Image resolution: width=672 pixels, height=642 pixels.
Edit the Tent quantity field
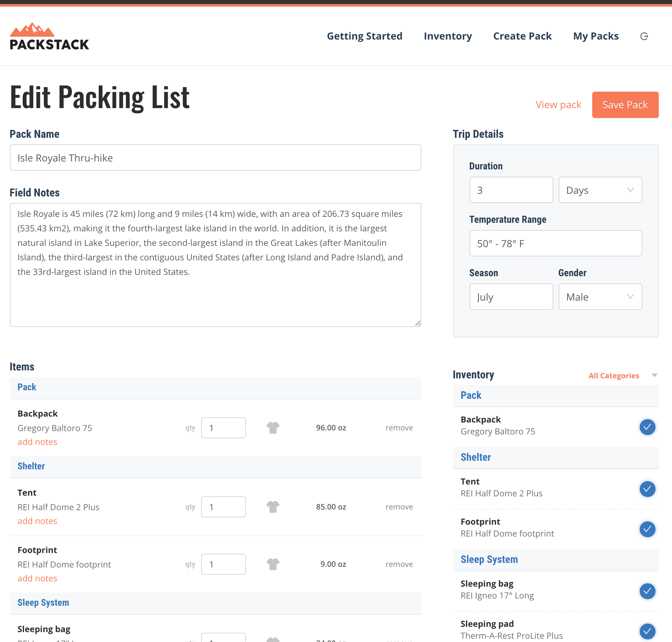point(223,507)
